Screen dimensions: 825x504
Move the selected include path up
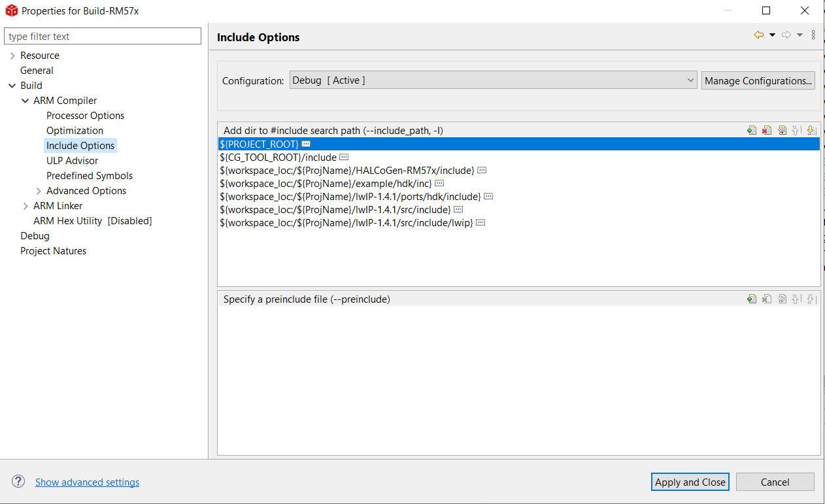(796, 130)
